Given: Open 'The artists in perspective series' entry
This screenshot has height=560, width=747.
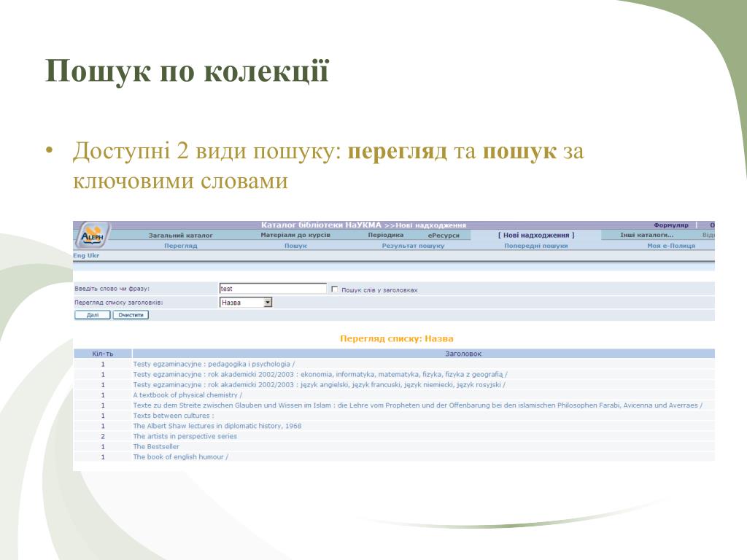Looking at the screenshot, I should point(185,436).
